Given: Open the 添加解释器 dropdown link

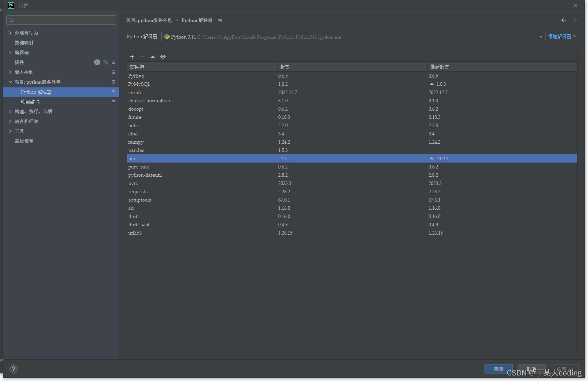Looking at the screenshot, I should click(562, 37).
